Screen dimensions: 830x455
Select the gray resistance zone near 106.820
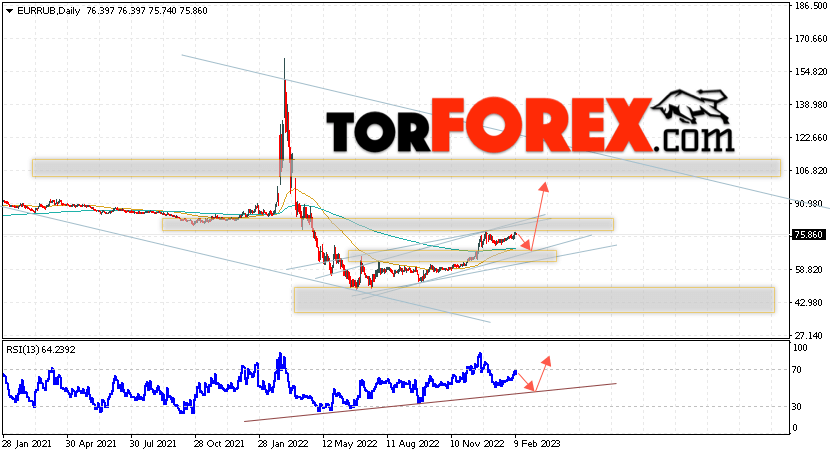pyautogui.click(x=406, y=168)
